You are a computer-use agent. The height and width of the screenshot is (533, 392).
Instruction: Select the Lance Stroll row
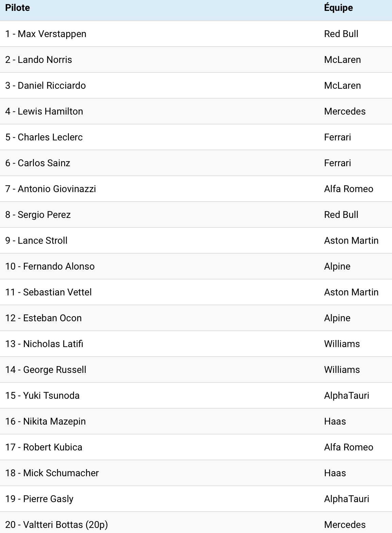36,241
